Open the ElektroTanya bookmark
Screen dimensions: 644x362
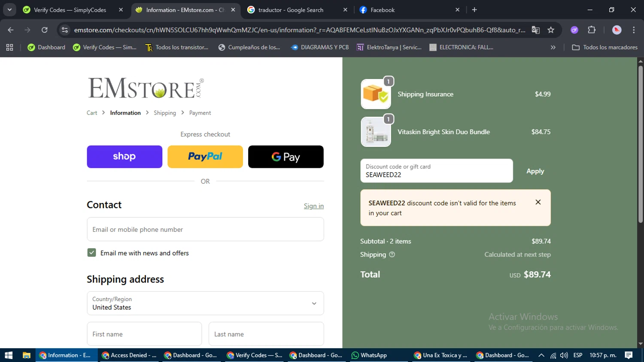click(389, 47)
